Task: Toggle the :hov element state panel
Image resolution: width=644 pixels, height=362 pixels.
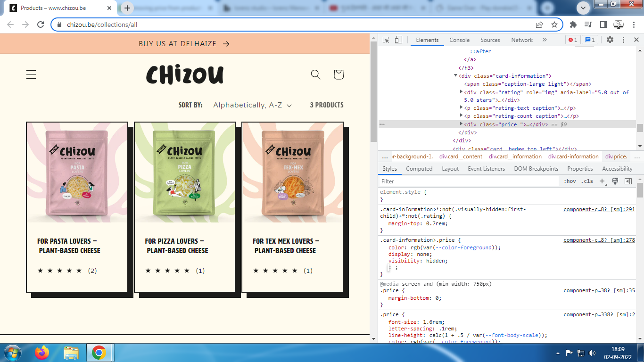Action: (570, 181)
